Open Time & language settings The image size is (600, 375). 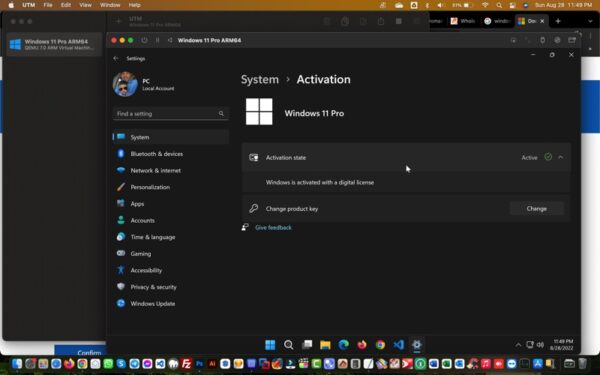pos(171,237)
